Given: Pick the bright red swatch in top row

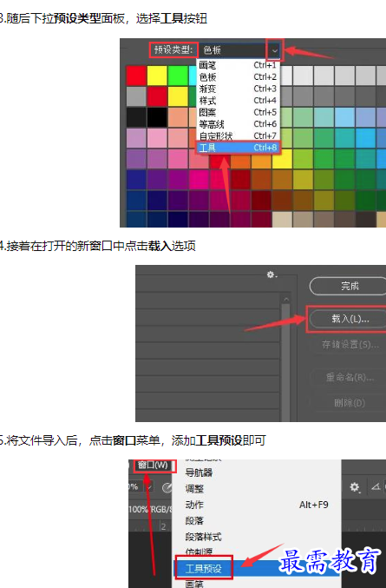Looking at the screenshot, I should pyautogui.click(x=136, y=76).
